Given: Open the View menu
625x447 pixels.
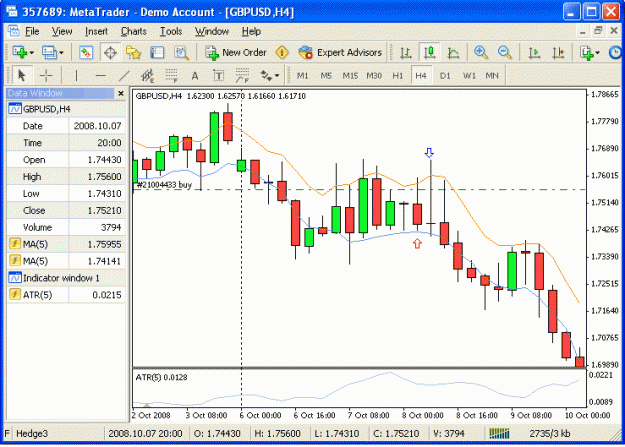Looking at the screenshot, I should click(62, 31).
